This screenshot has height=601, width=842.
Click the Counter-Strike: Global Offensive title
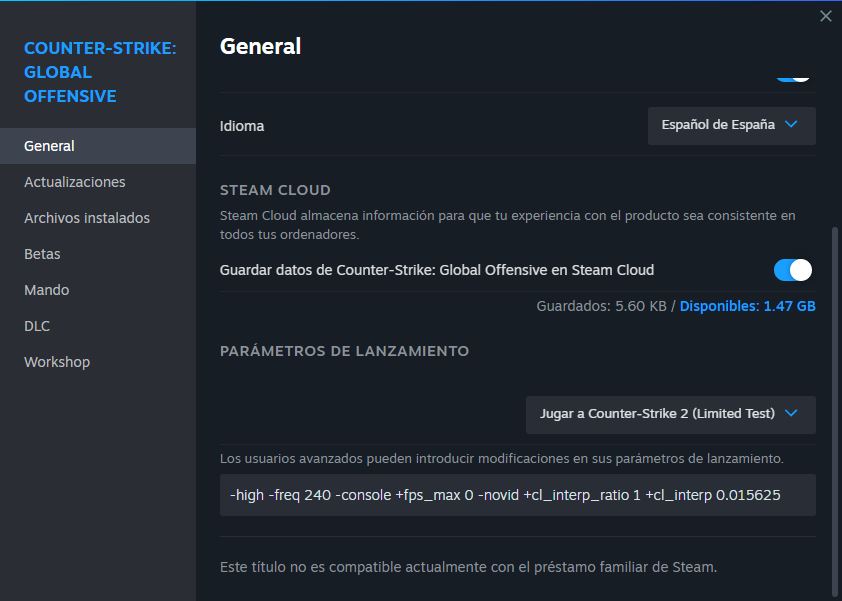click(x=100, y=72)
